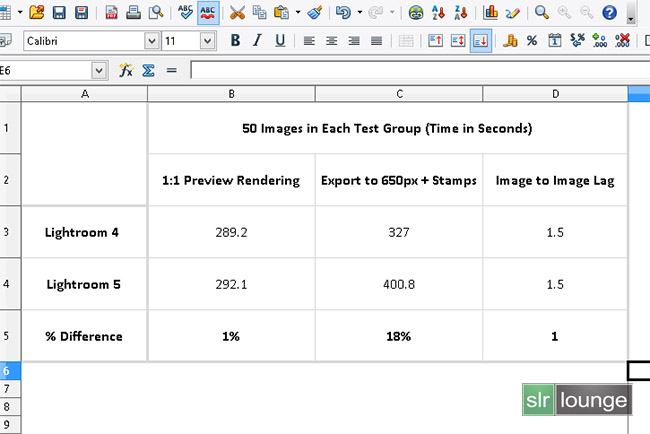Click the 1:1 Preview Rendering cell
This screenshot has width=650, height=434.
(231, 180)
